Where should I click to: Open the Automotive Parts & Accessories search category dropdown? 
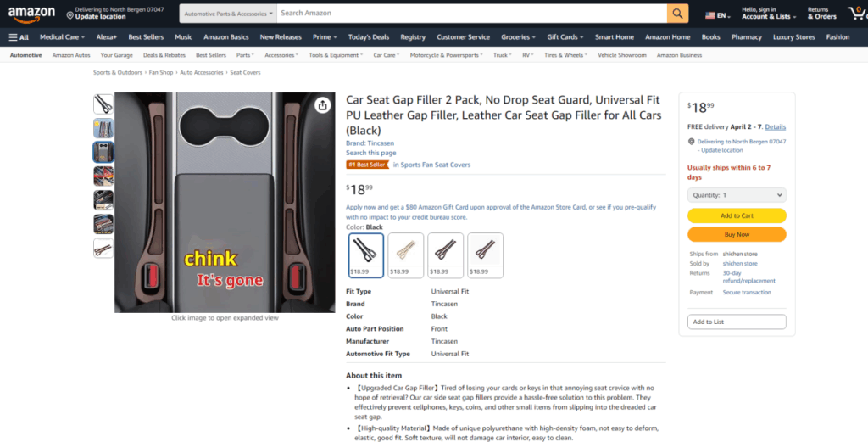(x=228, y=14)
